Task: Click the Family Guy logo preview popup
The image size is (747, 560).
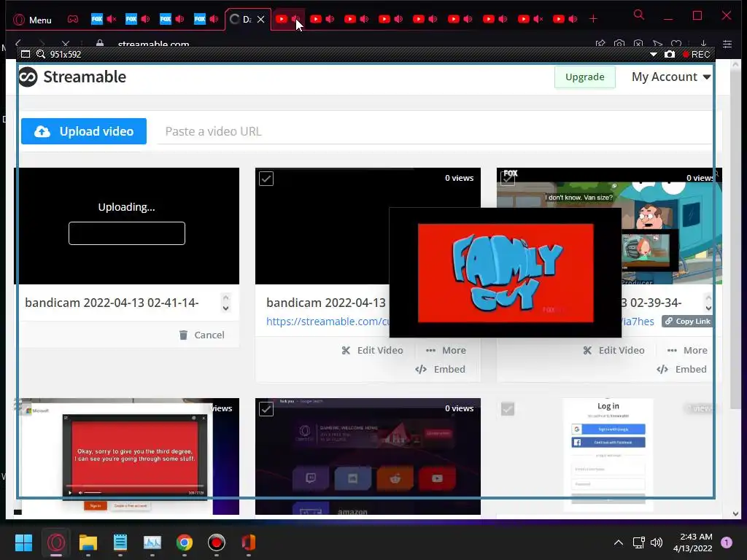Action: point(506,273)
